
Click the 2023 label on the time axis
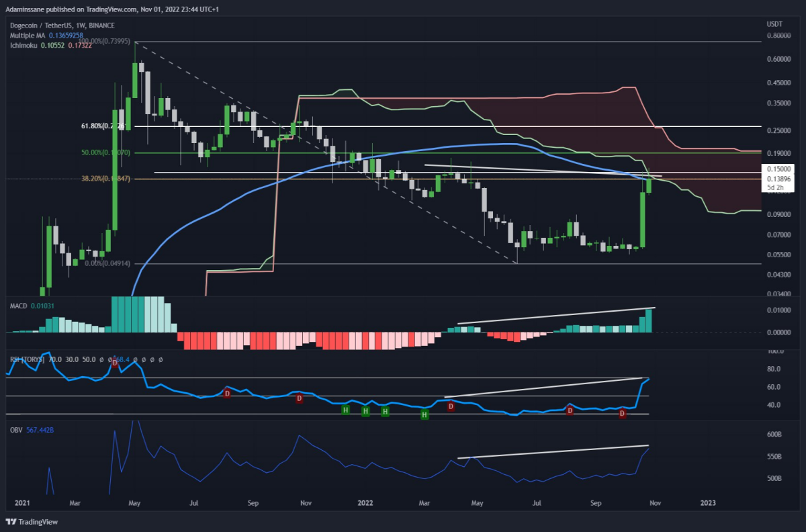click(709, 502)
